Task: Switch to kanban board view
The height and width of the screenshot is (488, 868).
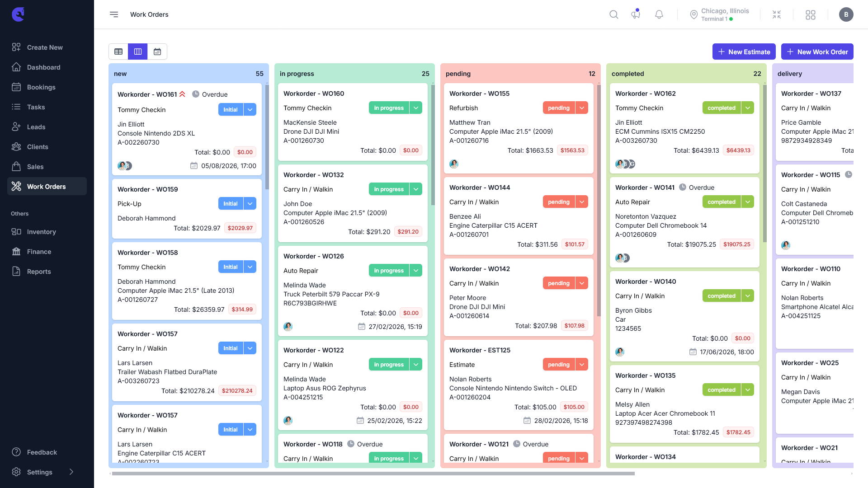Action: (138, 52)
